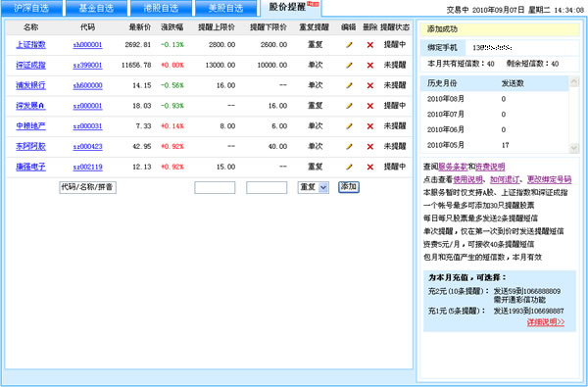This screenshot has height=387, width=588.
Task: Delete the 深证成指 alert with the red X
Action: pyautogui.click(x=370, y=66)
